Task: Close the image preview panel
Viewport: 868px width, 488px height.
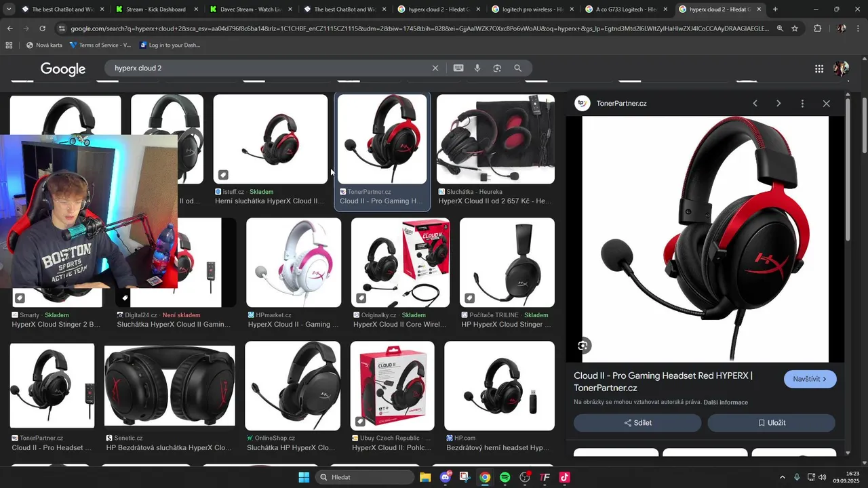Action: (826, 104)
